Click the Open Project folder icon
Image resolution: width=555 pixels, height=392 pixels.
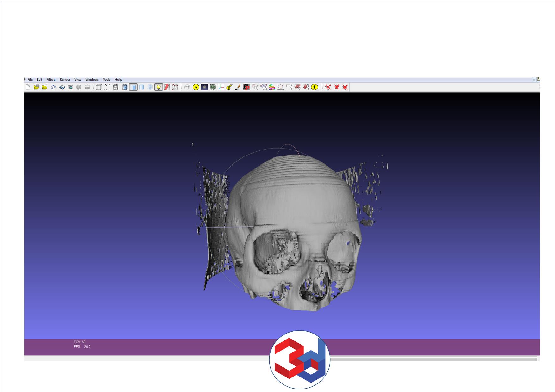[36, 87]
